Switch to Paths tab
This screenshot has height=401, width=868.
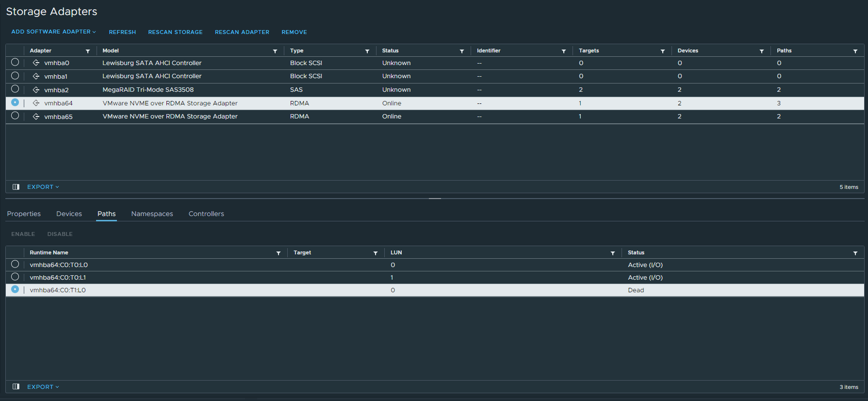click(x=106, y=214)
